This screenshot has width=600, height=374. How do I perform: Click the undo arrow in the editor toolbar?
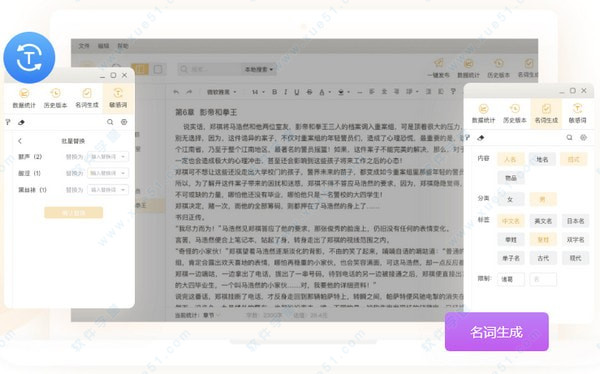point(176,92)
